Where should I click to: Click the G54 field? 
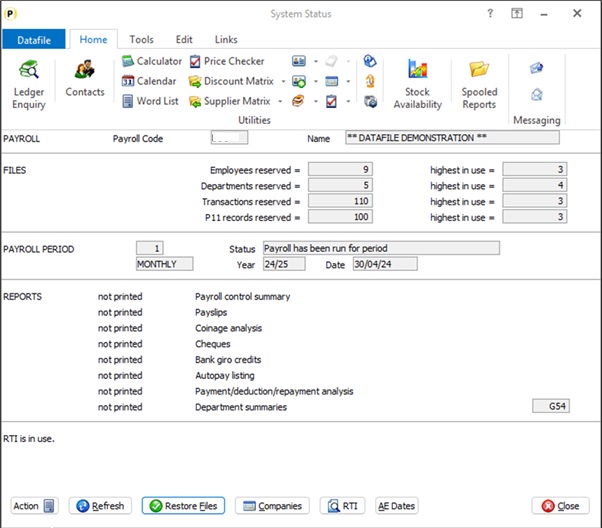click(x=551, y=406)
